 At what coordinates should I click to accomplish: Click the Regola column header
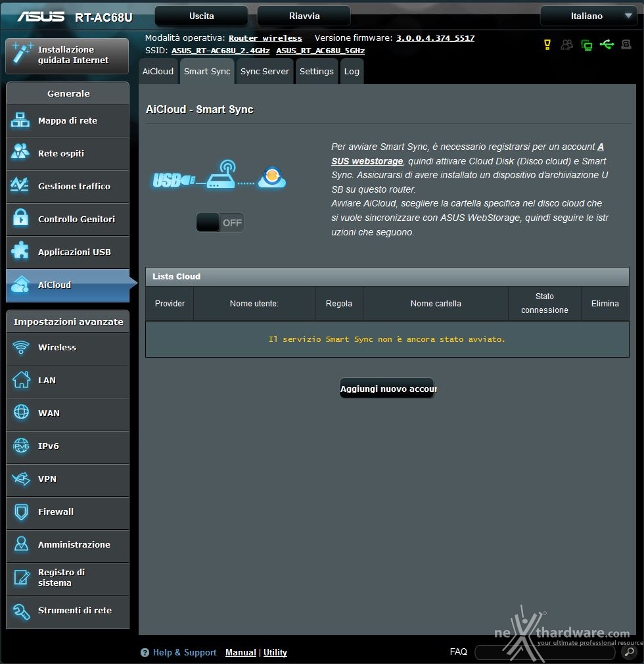pyautogui.click(x=338, y=304)
